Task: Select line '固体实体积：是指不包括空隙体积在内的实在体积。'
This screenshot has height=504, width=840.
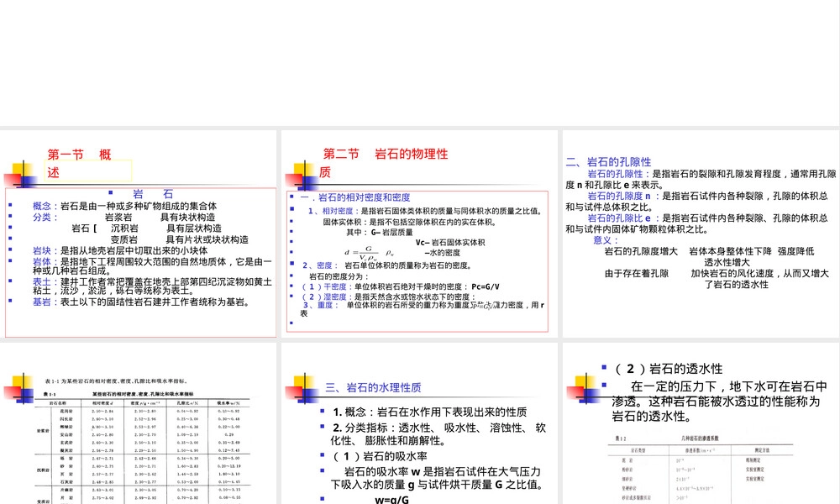Action: [x=410, y=222]
